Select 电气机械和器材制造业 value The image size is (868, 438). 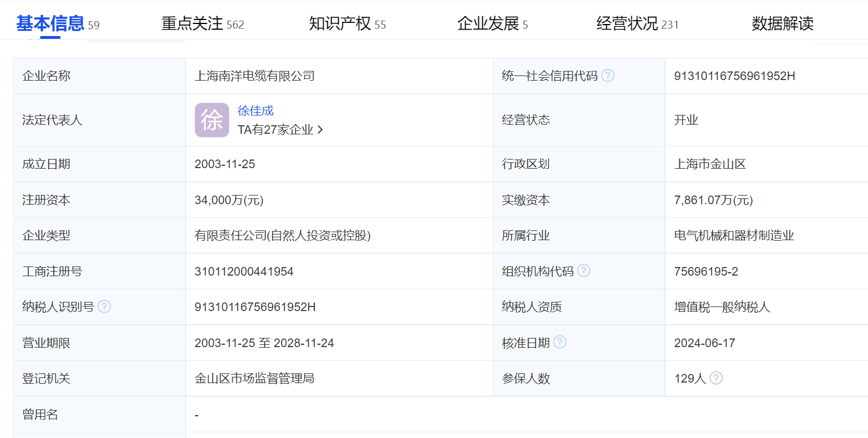(734, 235)
